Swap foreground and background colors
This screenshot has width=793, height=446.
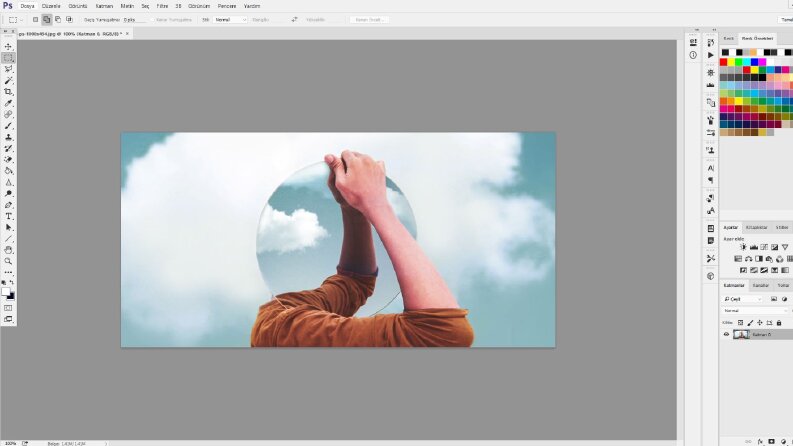[12, 283]
